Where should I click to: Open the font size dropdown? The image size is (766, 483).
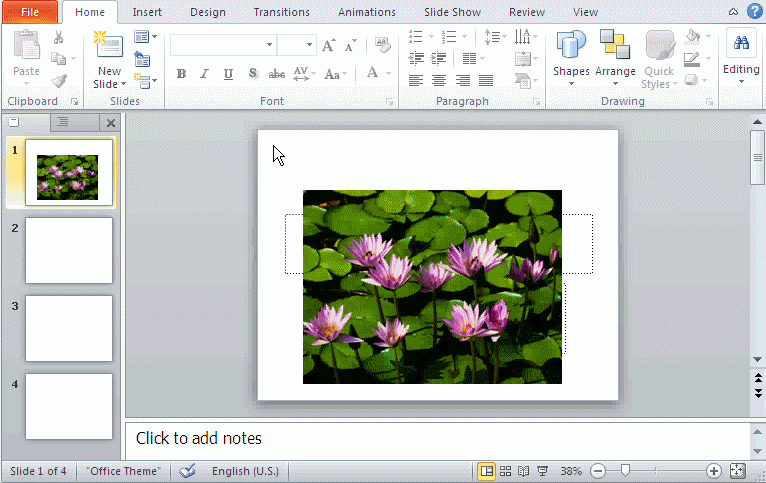310,46
